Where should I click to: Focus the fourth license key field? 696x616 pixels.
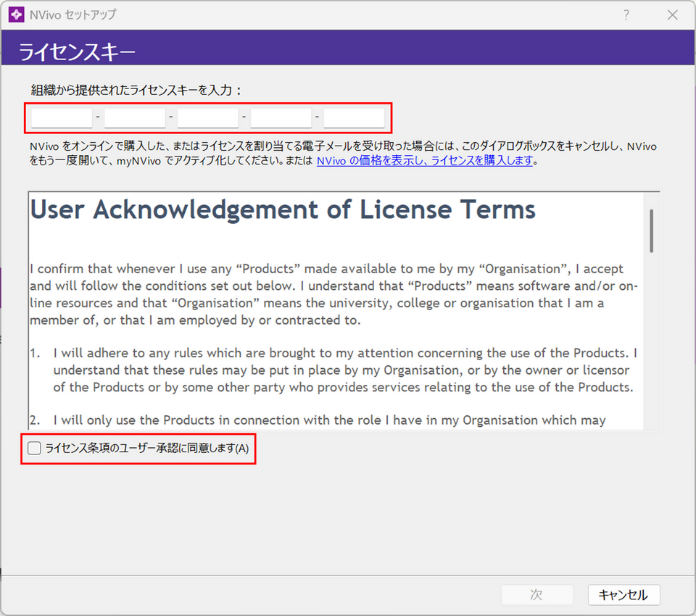pos(281,117)
